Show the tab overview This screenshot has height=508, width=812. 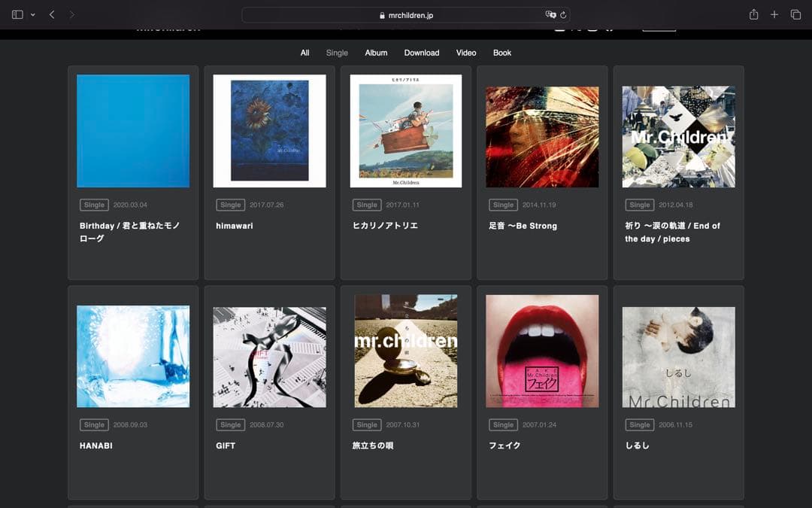tap(795, 14)
